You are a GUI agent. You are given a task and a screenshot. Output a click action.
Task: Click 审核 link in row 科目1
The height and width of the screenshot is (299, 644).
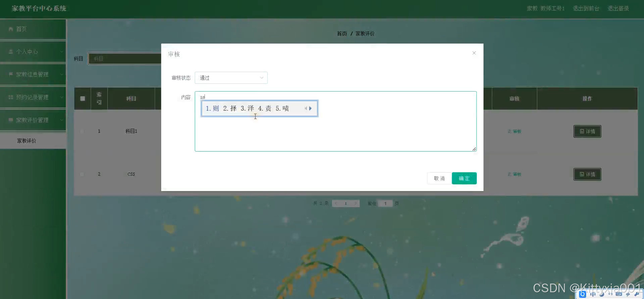pos(515,131)
